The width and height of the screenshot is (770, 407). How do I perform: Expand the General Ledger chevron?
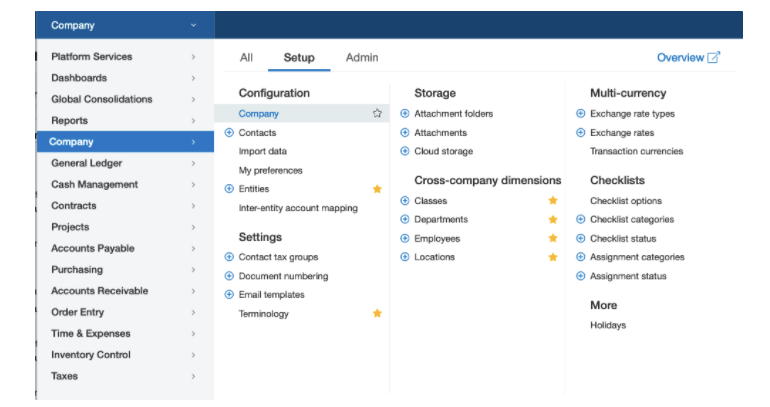pos(193,163)
